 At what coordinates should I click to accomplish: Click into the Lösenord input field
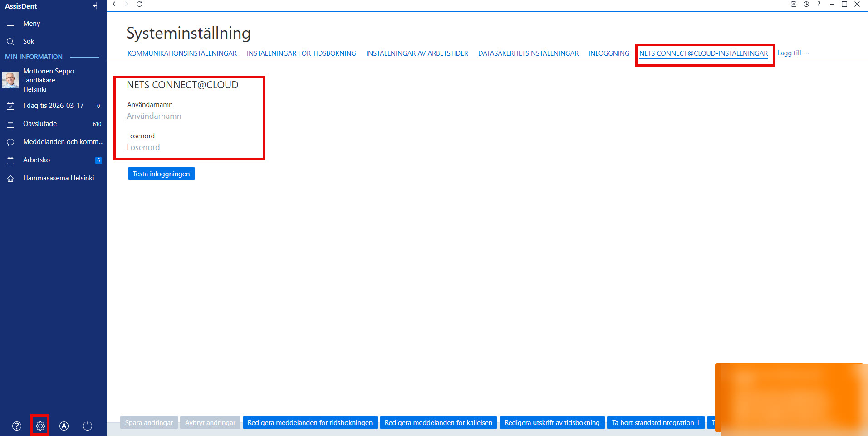(x=143, y=147)
